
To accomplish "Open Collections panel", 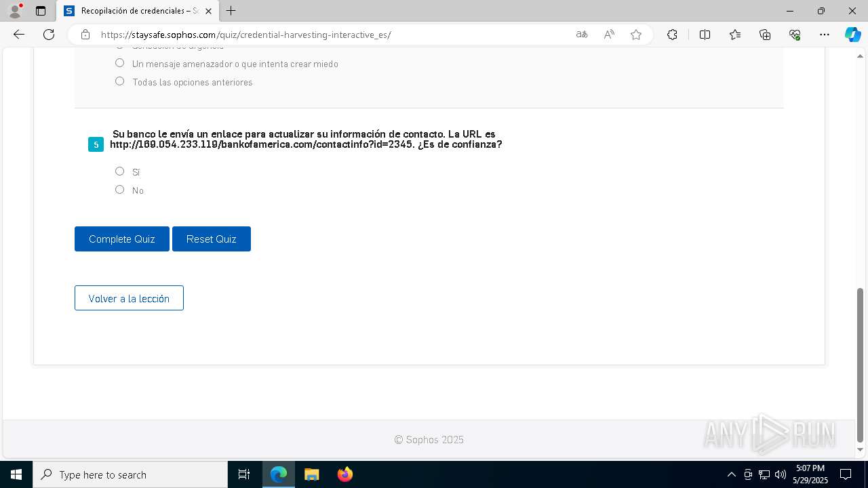I will coord(765,35).
